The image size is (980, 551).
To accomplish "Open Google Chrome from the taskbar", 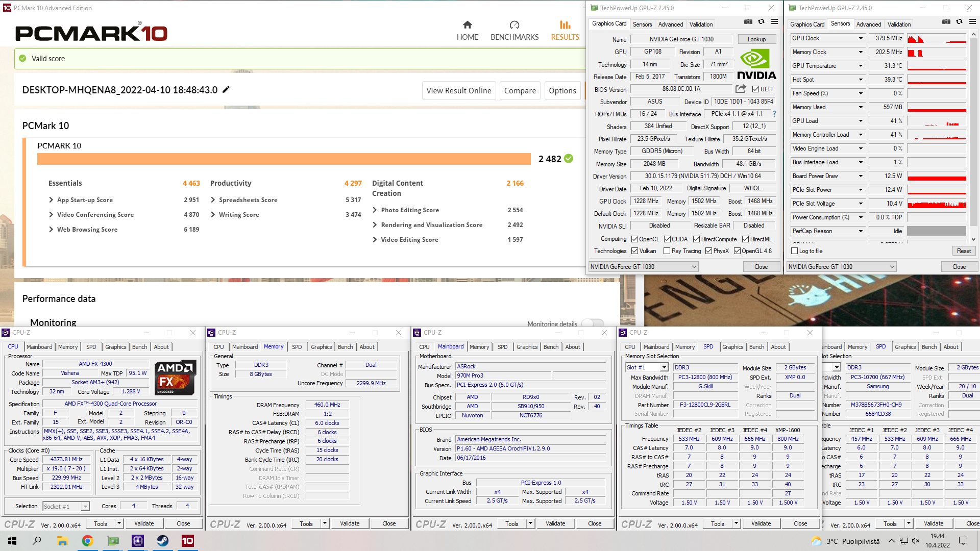I will [87, 541].
